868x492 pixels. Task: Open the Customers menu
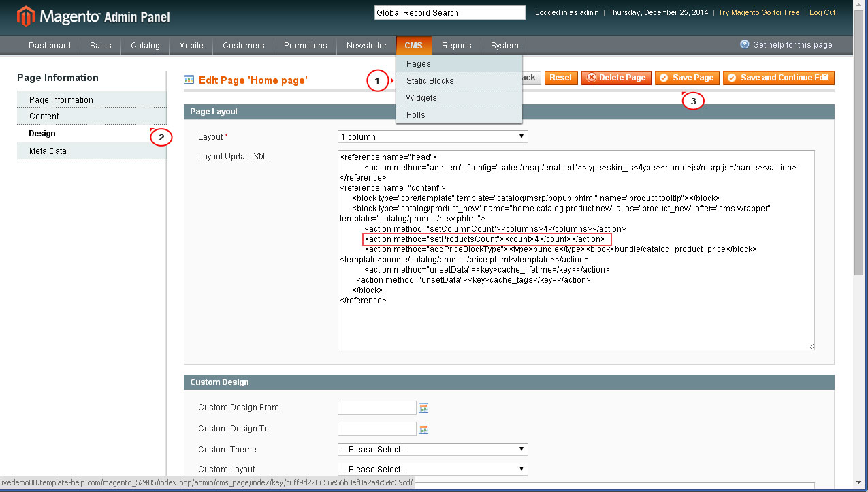(244, 46)
